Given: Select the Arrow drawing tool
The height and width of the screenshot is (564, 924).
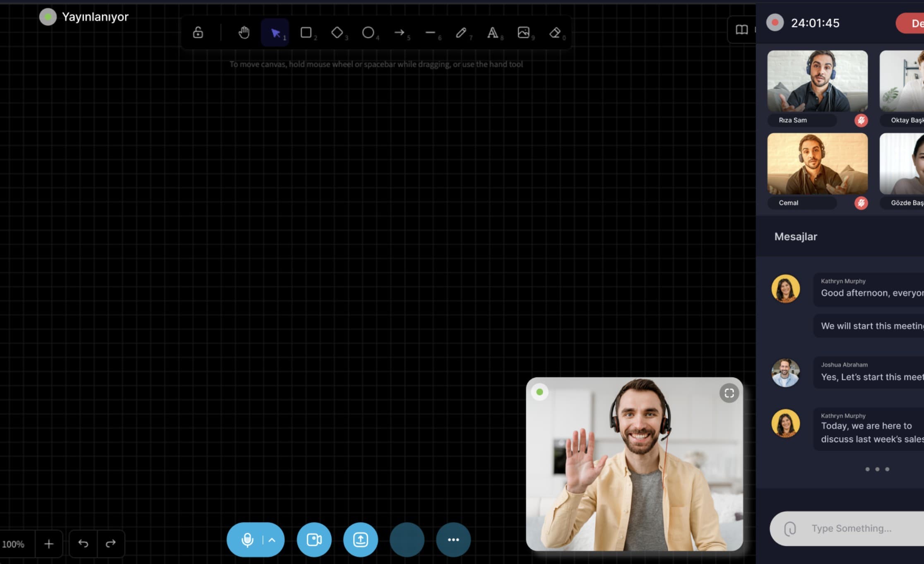Looking at the screenshot, I should coord(399,32).
